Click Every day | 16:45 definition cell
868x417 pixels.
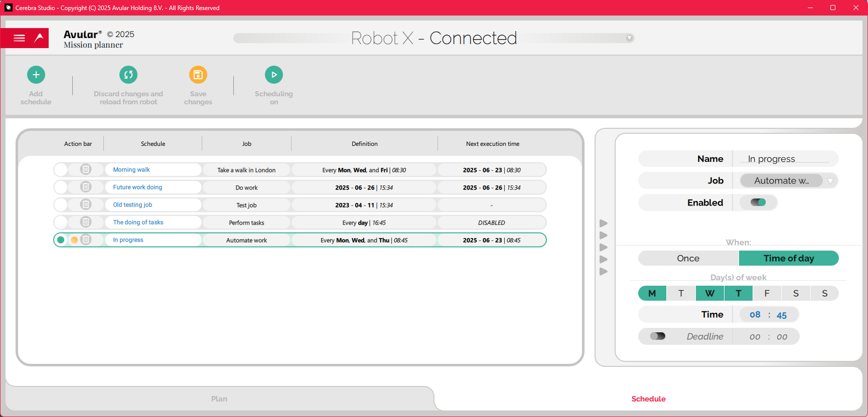[364, 223]
